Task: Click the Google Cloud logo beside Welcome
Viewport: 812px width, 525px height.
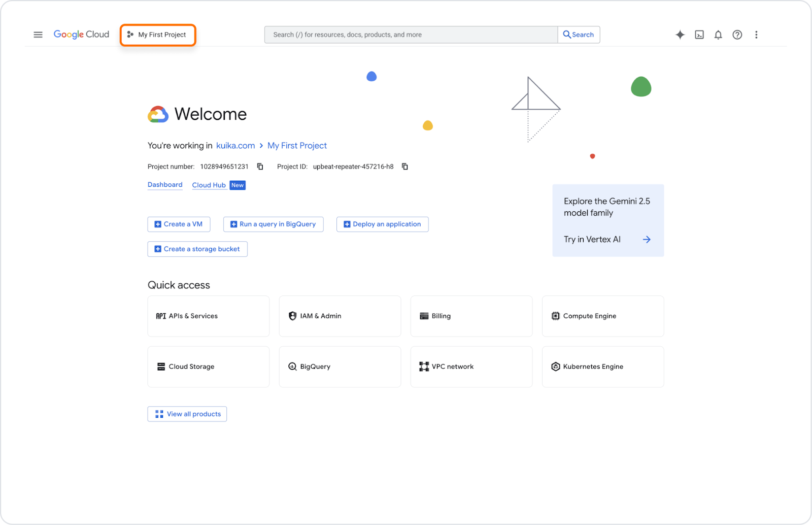Action: click(x=158, y=115)
